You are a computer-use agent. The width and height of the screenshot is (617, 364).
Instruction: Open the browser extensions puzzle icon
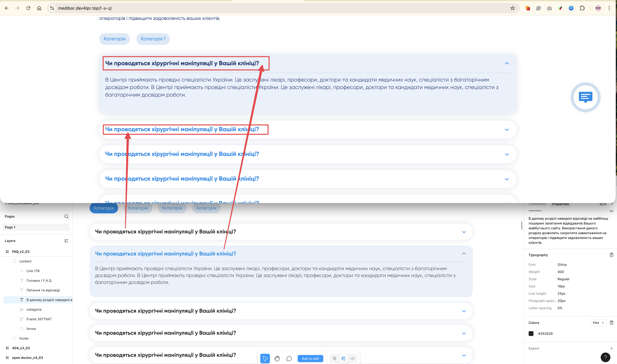click(582, 8)
